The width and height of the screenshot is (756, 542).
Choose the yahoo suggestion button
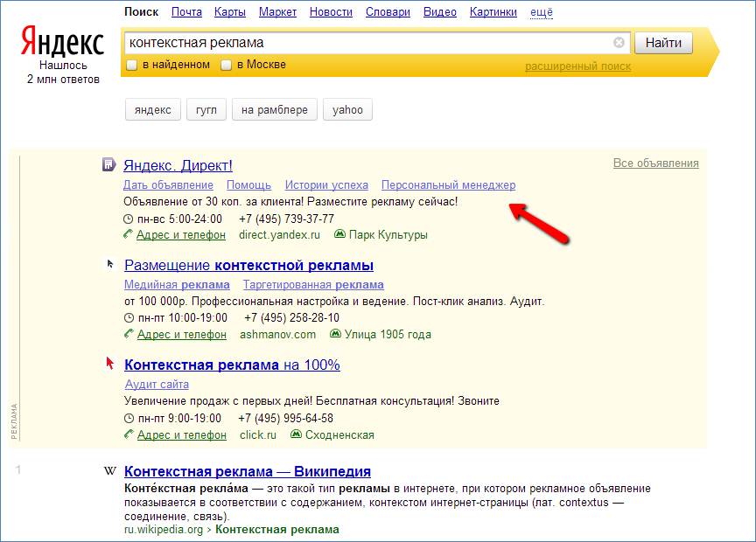coord(347,109)
